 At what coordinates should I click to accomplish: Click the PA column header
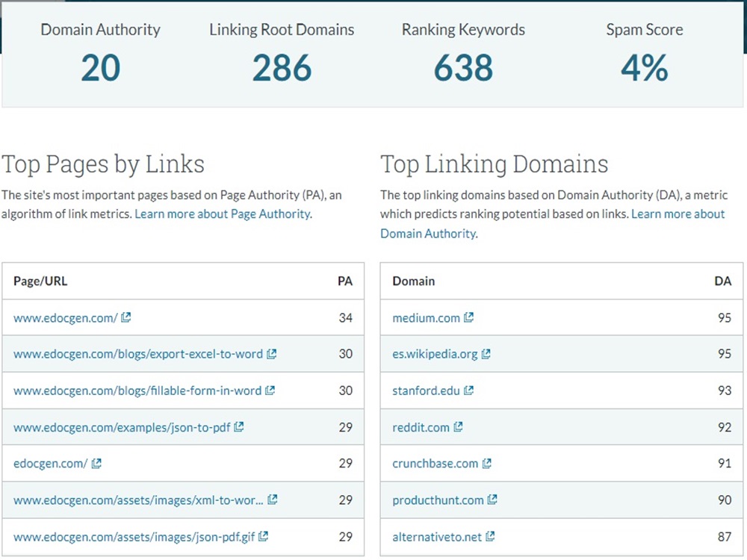345,281
